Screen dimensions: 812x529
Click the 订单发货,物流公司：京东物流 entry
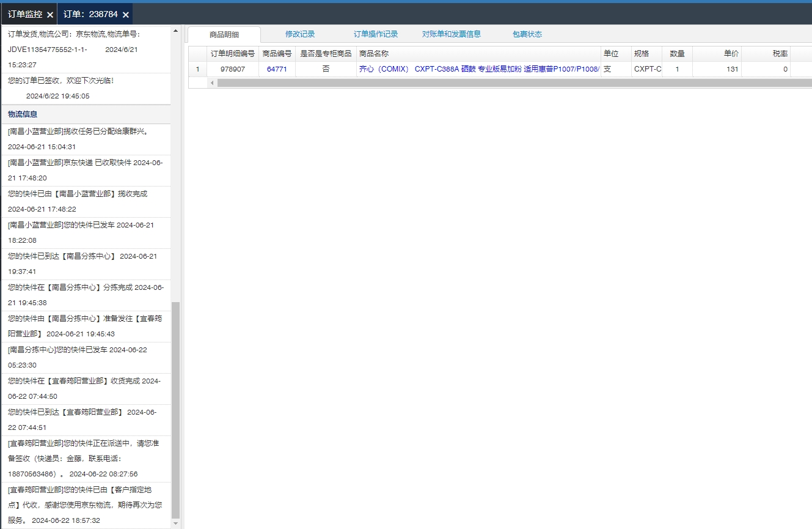[86, 49]
